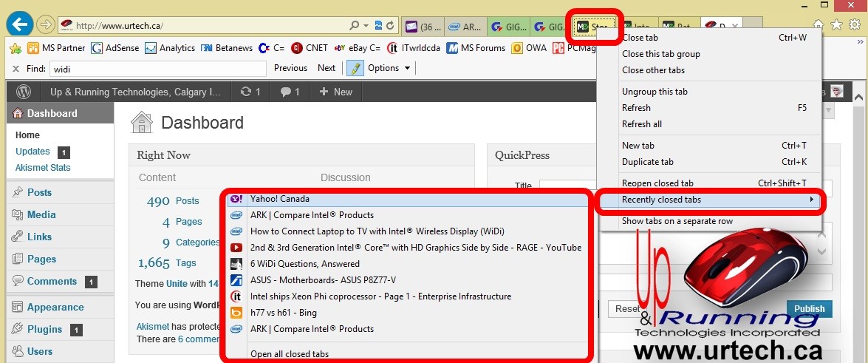This screenshot has width=868, height=363.
Task: Click the blue Publish button
Action: tap(809, 309)
